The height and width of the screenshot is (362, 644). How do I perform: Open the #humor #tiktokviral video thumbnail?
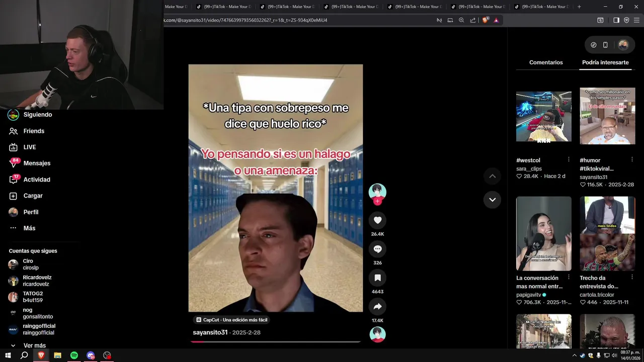click(x=607, y=116)
